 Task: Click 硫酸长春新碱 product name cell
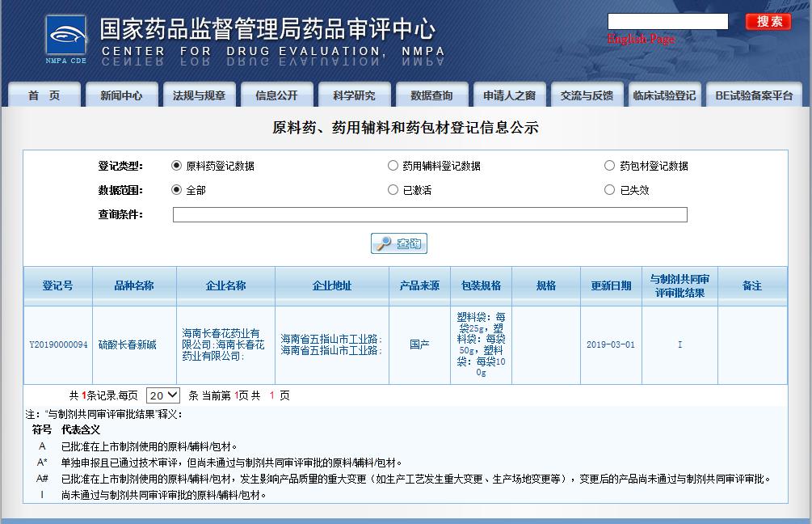[127, 344]
